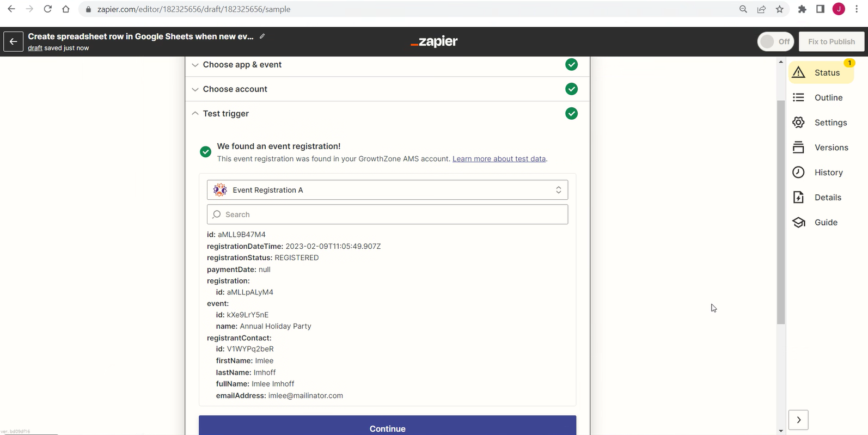Bookmark this page with the star

(780, 9)
